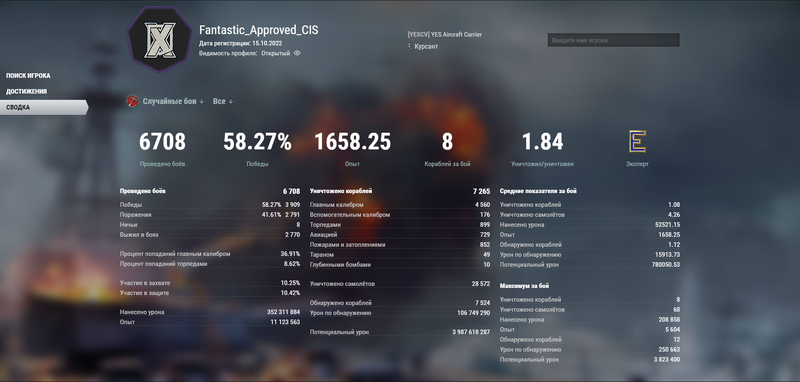Image resolution: width=800 pixels, height=382 pixels.
Task: Click the Вспомогательным калибром row
Action: [400, 215]
